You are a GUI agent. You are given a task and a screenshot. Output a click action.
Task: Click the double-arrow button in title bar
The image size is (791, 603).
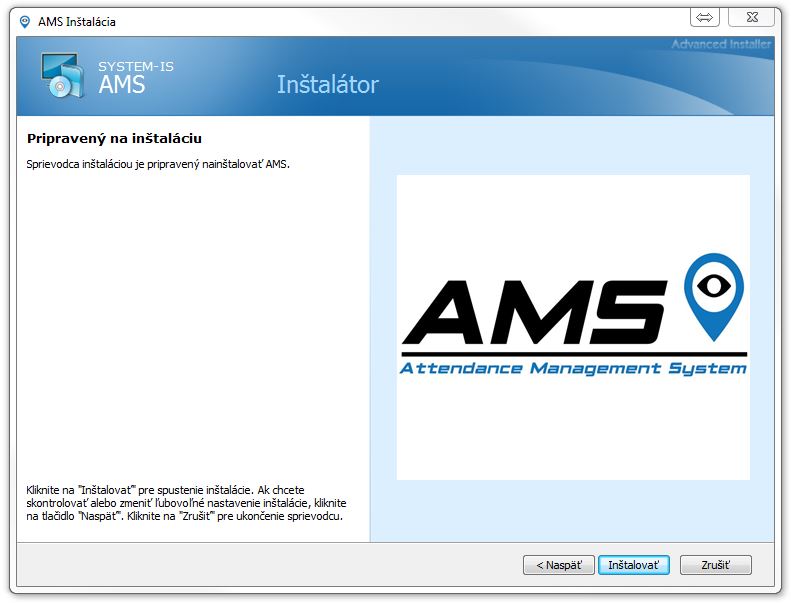pos(704,17)
